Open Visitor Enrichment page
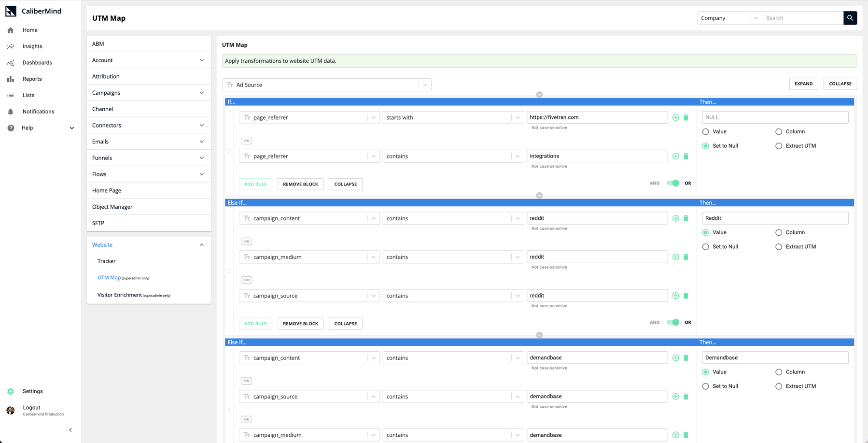The height and width of the screenshot is (443, 868). [x=134, y=295]
